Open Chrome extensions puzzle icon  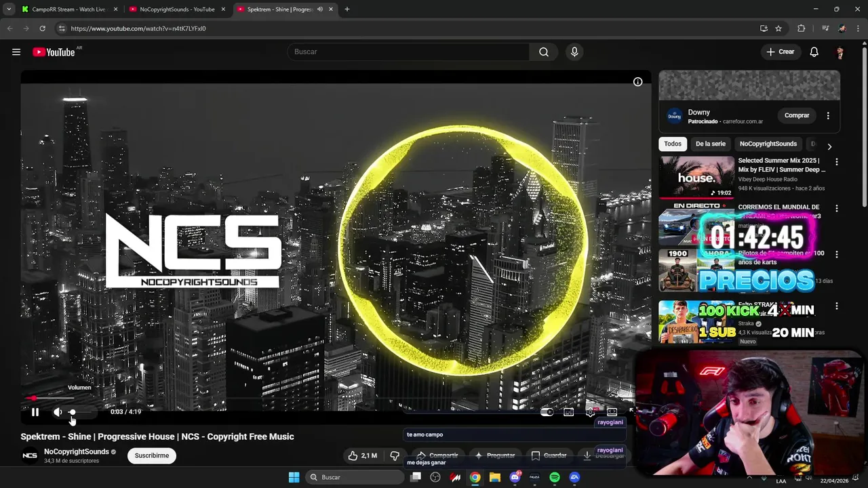(802, 28)
